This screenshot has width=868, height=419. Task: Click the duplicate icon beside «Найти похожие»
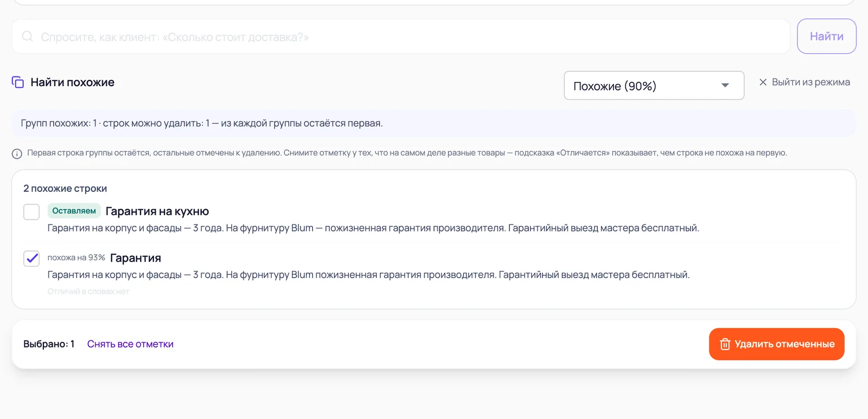[x=18, y=82]
